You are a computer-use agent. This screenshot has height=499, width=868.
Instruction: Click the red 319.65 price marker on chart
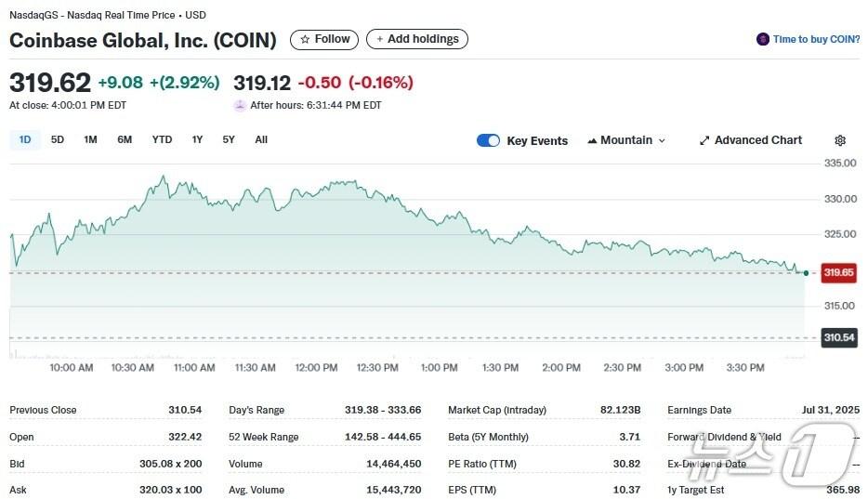coord(838,272)
